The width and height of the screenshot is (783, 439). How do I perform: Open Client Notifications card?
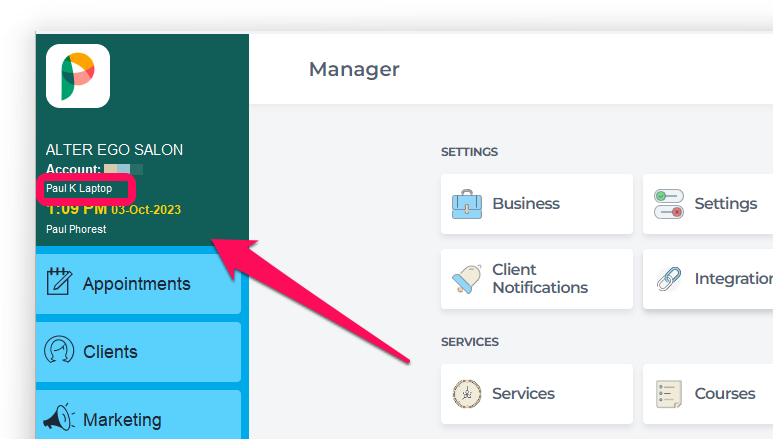click(537, 279)
